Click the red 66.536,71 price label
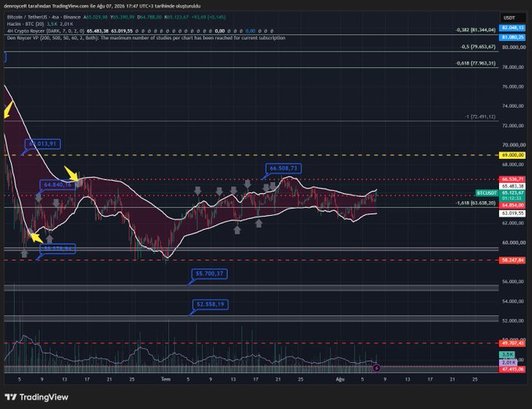 click(512, 179)
